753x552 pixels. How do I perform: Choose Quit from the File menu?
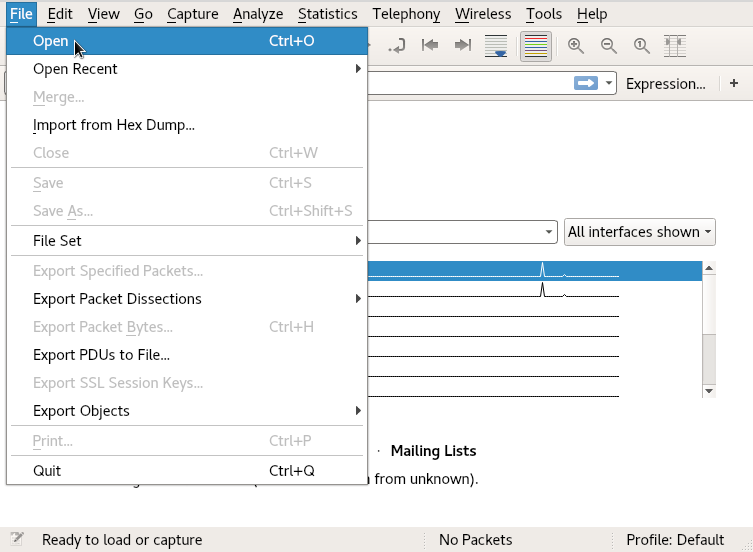click(187, 471)
